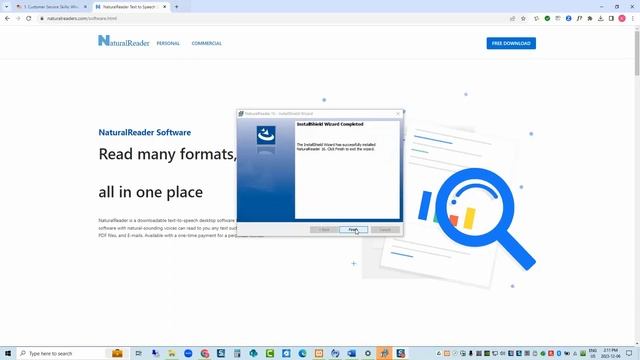Go back in the browser

click(7, 18)
